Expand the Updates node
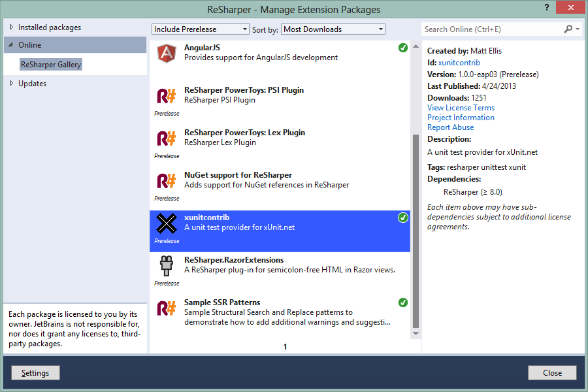Screen dimensions: 588x392 coord(11,83)
